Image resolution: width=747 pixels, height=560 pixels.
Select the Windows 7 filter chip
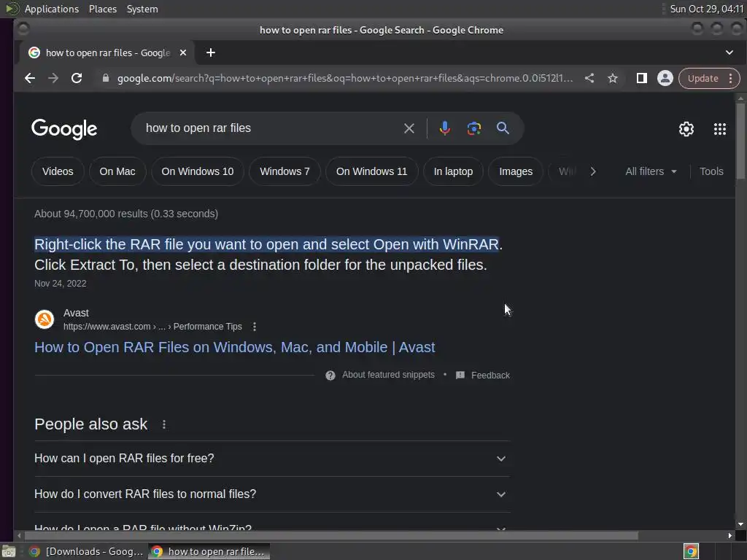tap(285, 171)
